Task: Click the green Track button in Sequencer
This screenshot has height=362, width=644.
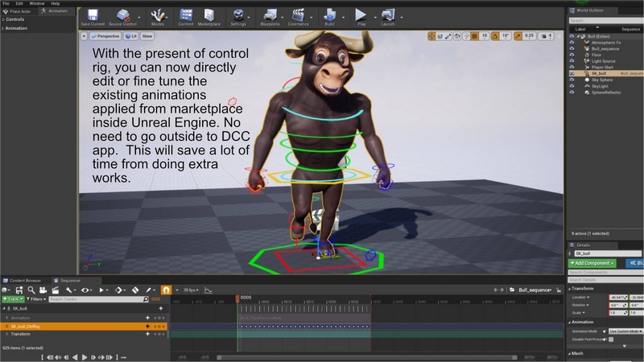Action: pos(13,299)
